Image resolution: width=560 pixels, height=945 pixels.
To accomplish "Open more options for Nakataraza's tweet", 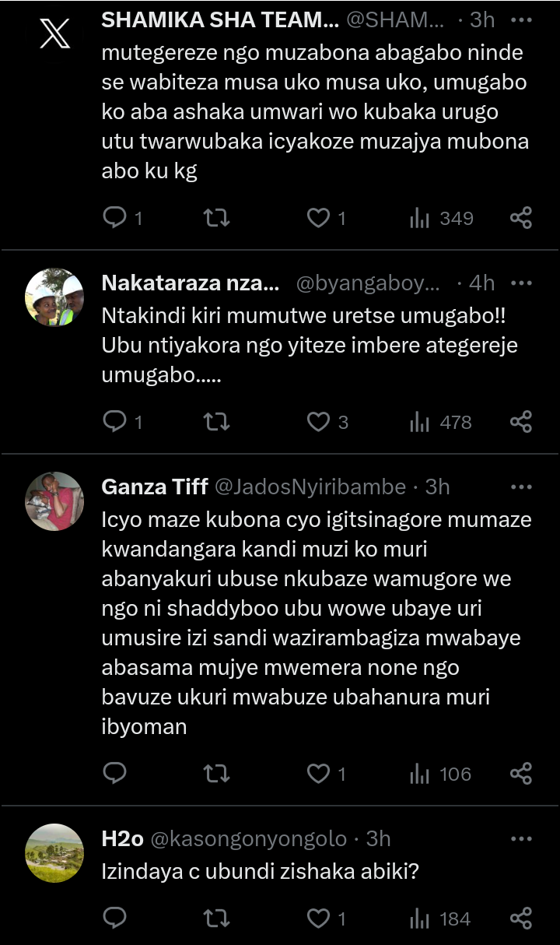I will [x=520, y=283].
